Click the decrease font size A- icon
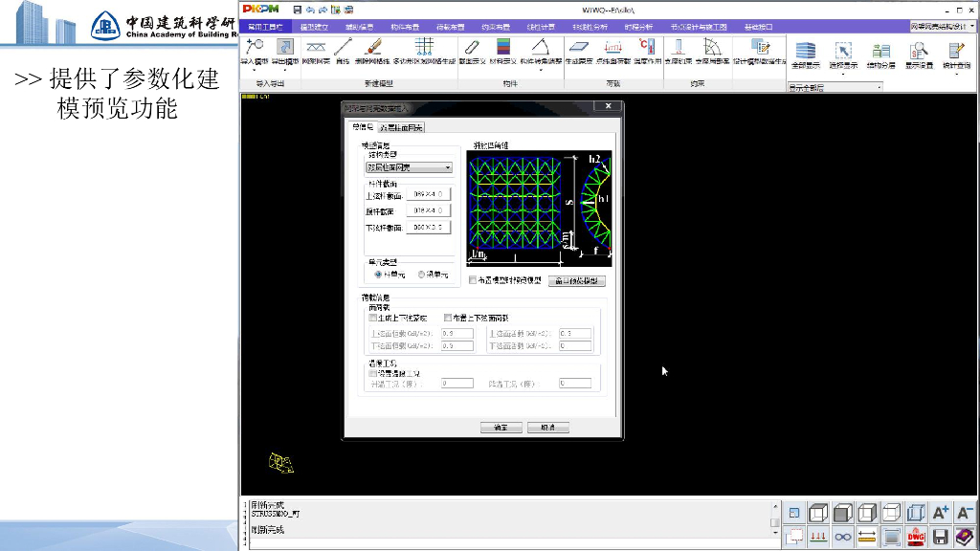 coord(965,513)
